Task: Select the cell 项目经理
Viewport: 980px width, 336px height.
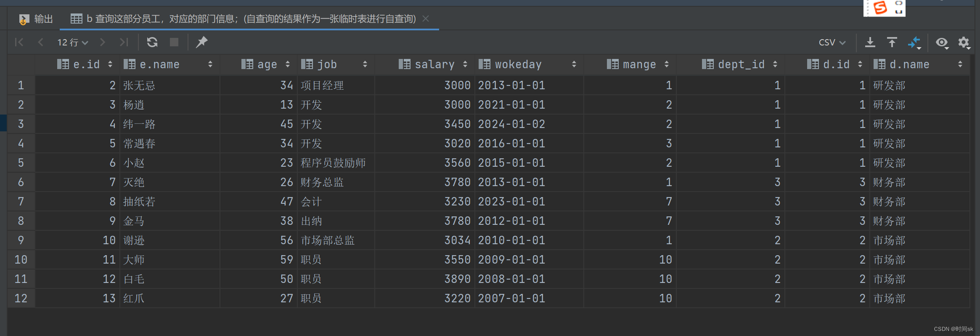Action: [336, 85]
